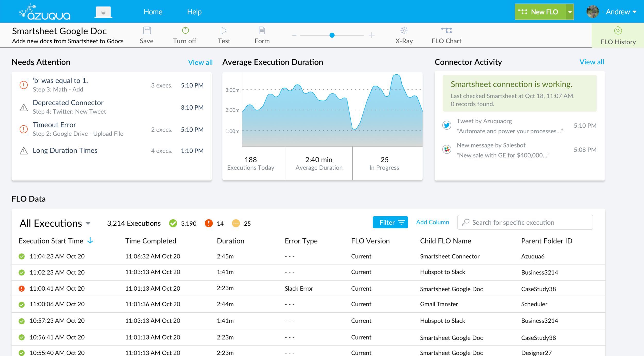
Task: Adjust the zoom slider handle
Action: 332,35
